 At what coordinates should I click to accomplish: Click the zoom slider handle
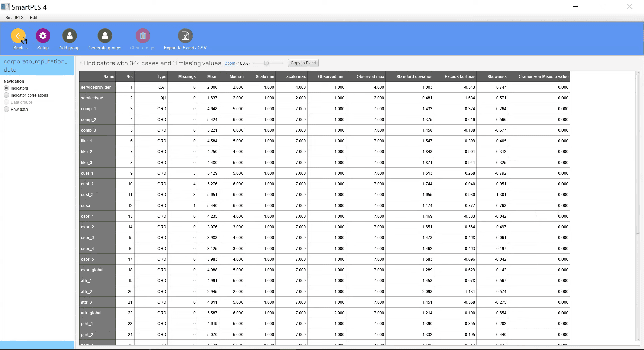266,63
